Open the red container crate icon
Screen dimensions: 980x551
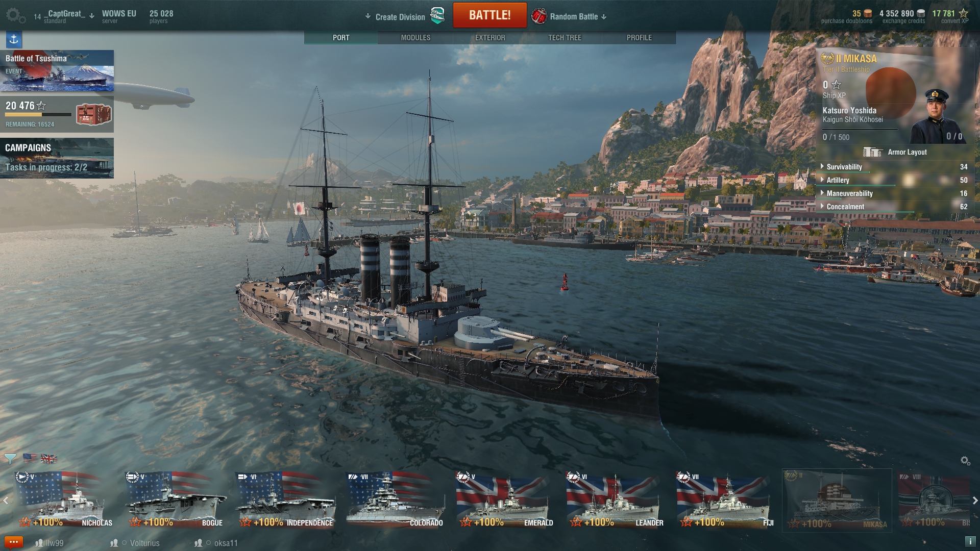point(93,114)
